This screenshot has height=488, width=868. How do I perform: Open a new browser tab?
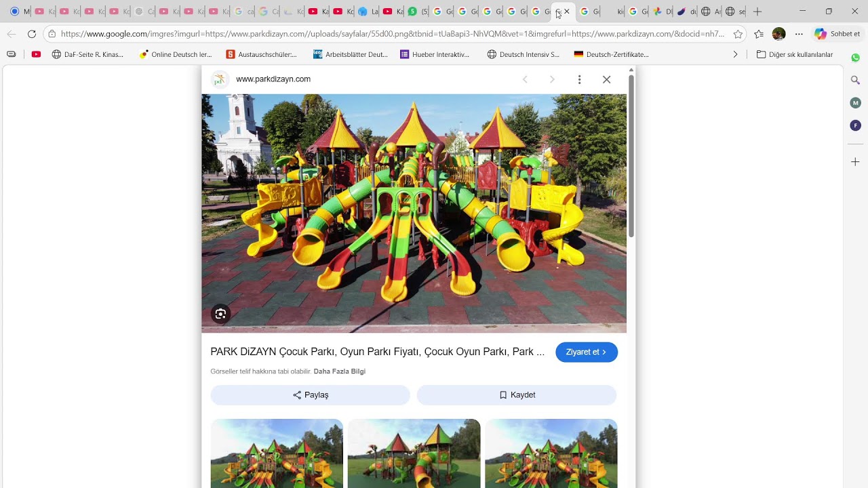click(757, 12)
